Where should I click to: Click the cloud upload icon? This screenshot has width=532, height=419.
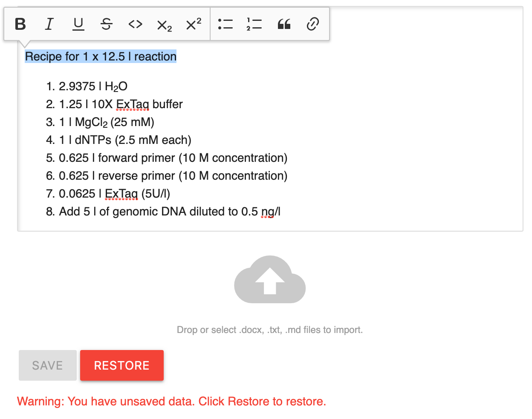pos(269,280)
